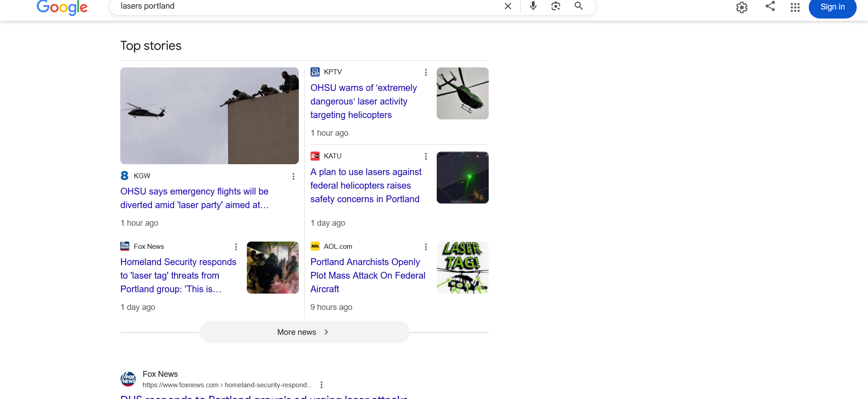Click the '9 hours ago' timestamp
Screen dimensions: 868x399
point(331,307)
